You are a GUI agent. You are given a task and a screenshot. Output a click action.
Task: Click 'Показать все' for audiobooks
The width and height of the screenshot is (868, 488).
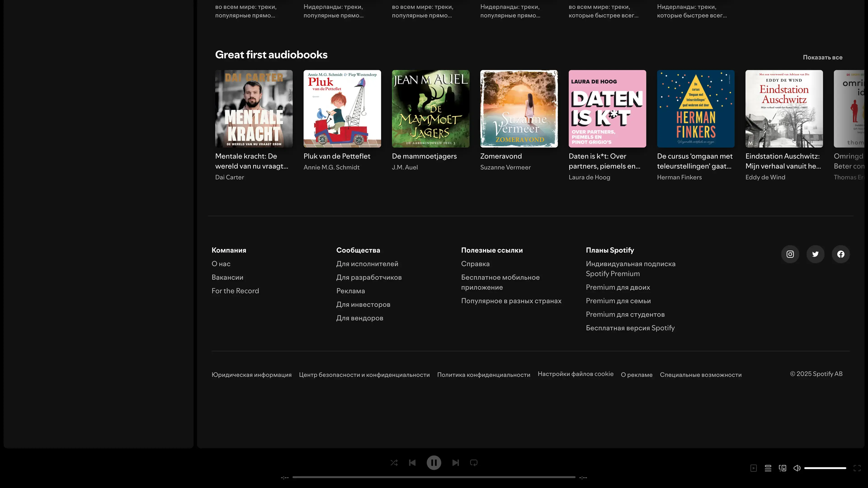(823, 57)
